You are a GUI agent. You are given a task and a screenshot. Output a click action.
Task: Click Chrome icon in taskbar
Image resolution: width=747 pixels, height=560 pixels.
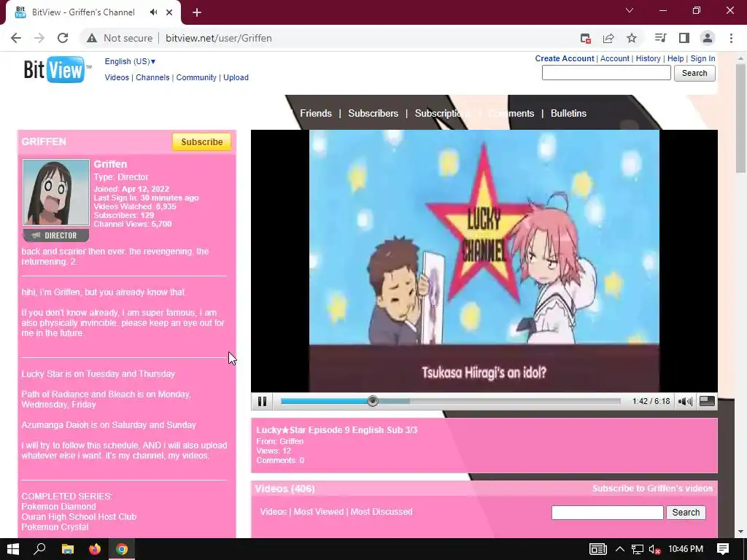point(122,549)
